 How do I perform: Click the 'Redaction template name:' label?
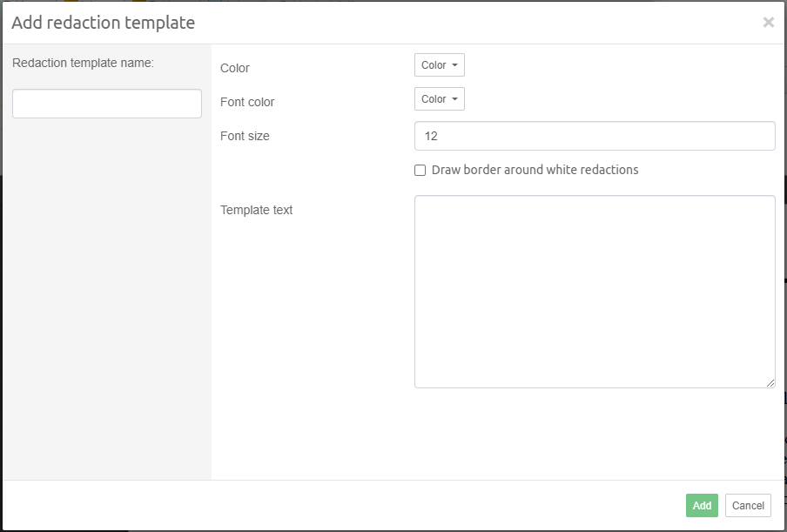[83, 63]
